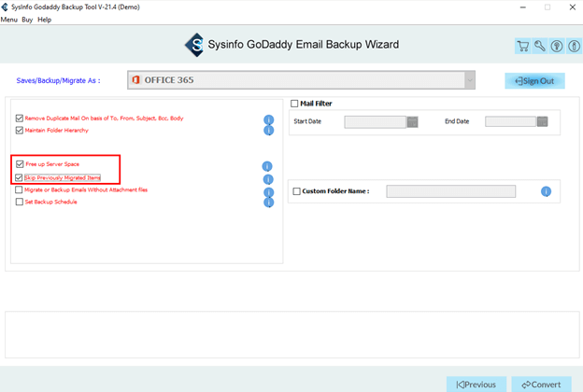583x392 pixels.
Task: Click the Sign Out button
Action: 534,80
